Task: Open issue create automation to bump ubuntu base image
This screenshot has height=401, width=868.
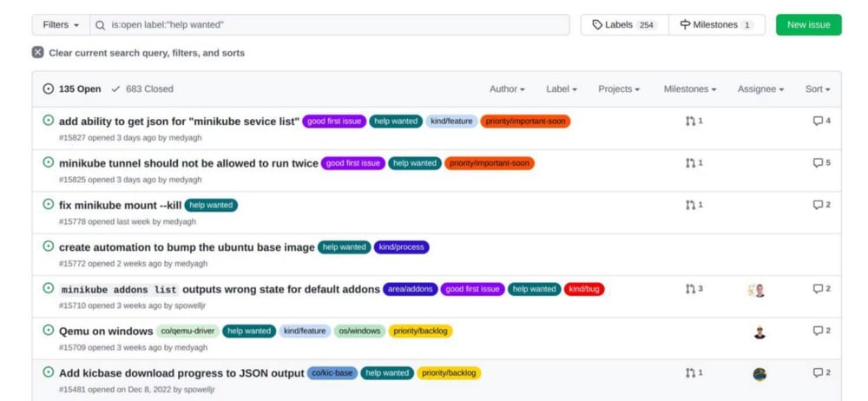Action: click(187, 247)
